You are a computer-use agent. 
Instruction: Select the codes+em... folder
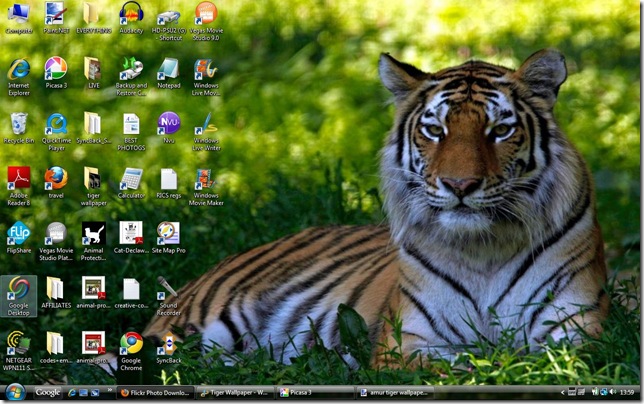(x=56, y=347)
